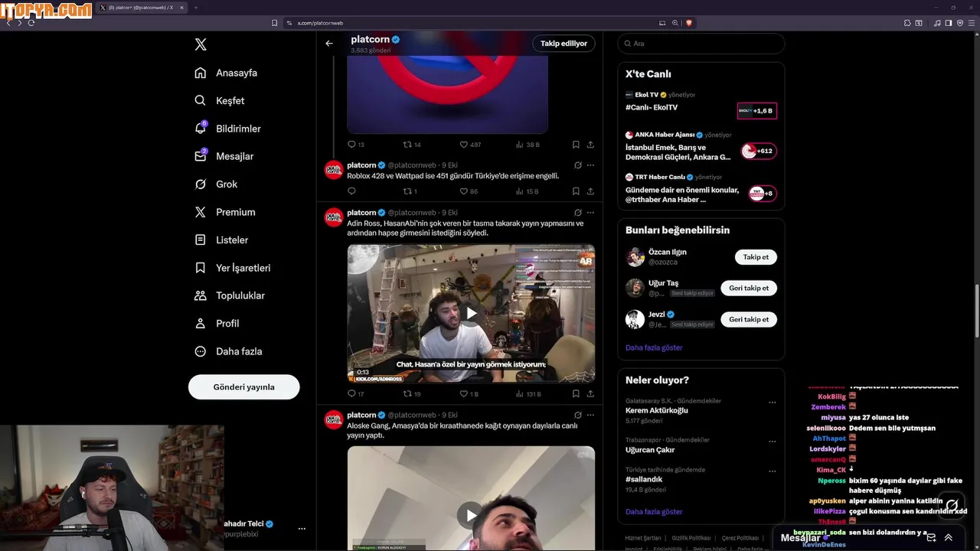Image resolution: width=980 pixels, height=551 pixels.
Task: Play the Aloske Gang video
Action: tap(471, 515)
